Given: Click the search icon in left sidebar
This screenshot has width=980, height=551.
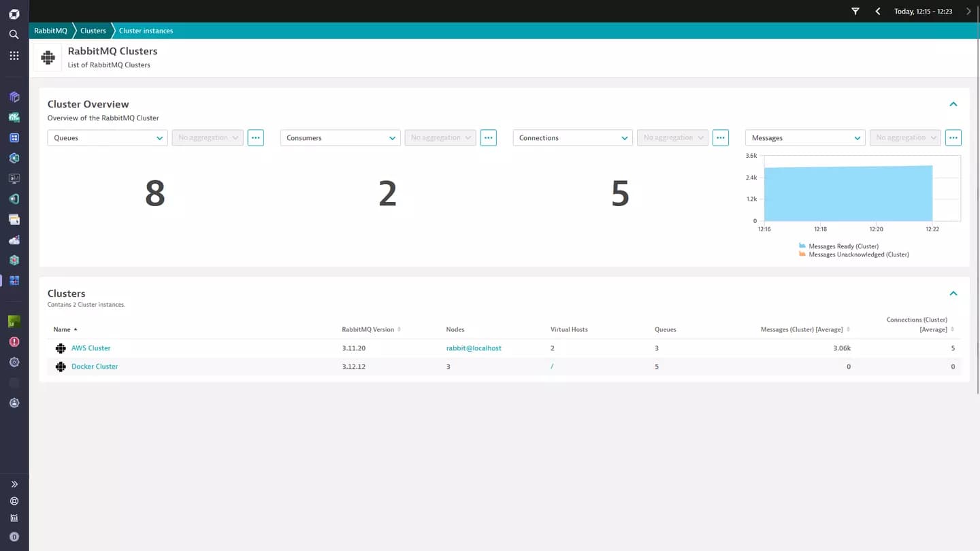Looking at the screenshot, I should [x=14, y=34].
